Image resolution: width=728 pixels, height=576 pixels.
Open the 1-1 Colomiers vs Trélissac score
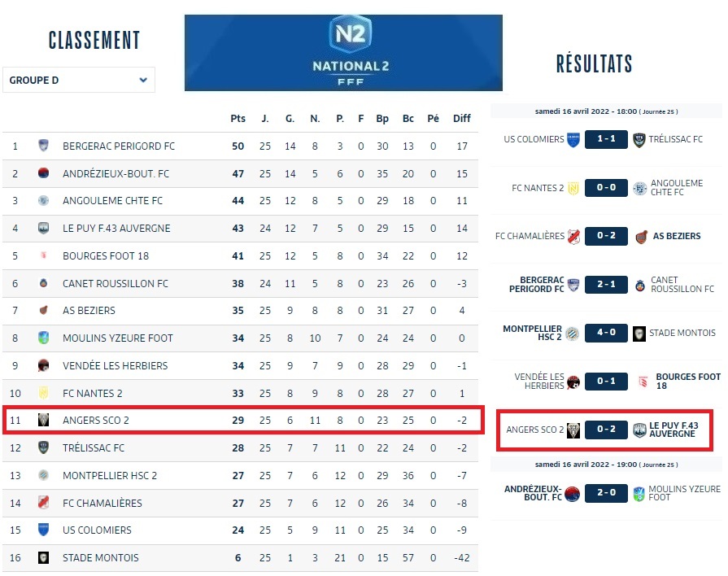[606, 139]
